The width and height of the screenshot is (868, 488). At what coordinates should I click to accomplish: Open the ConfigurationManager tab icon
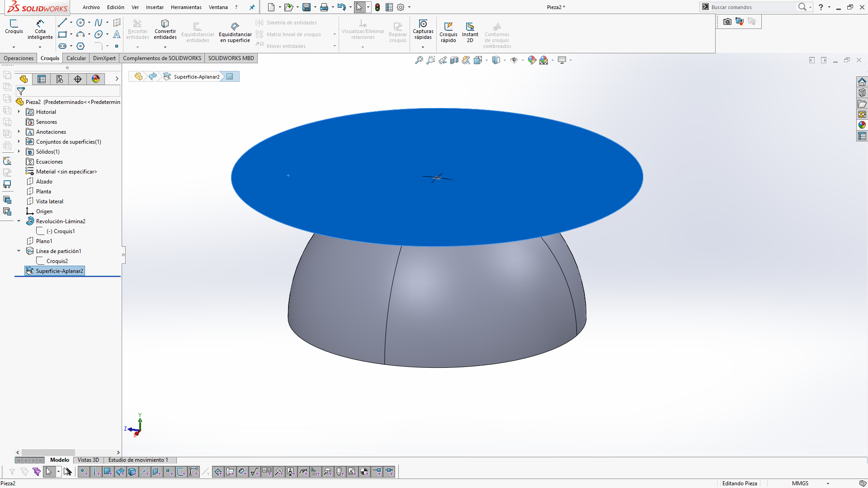click(x=60, y=79)
